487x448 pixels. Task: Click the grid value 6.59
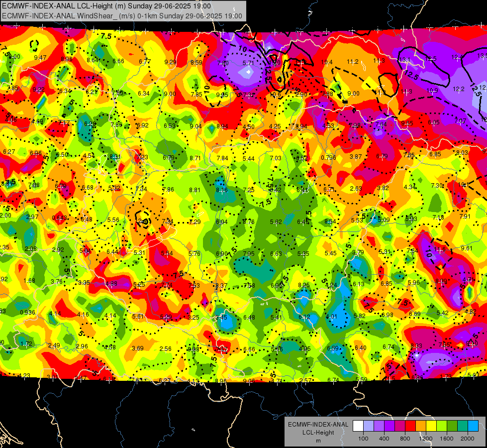coord(333,348)
